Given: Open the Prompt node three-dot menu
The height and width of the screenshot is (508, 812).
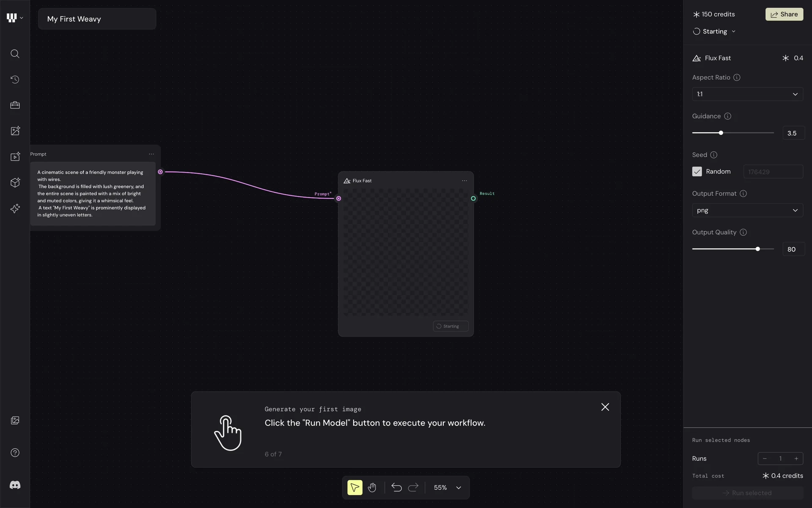Looking at the screenshot, I should pos(151,154).
